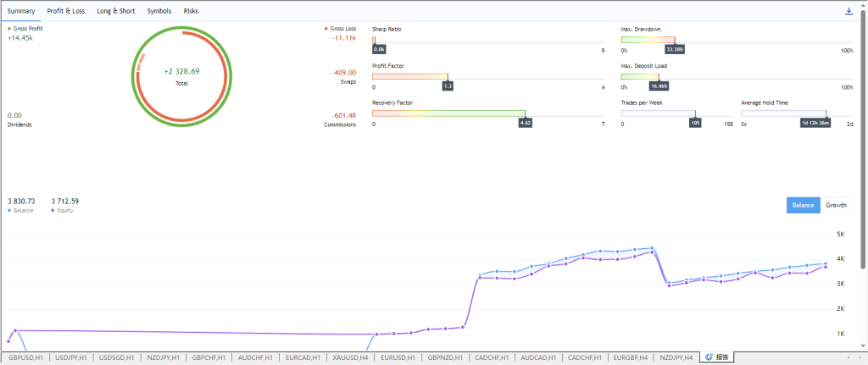The image size is (868, 365).
Task: Click the green Gross Profit legend marker
Action: 8,29
